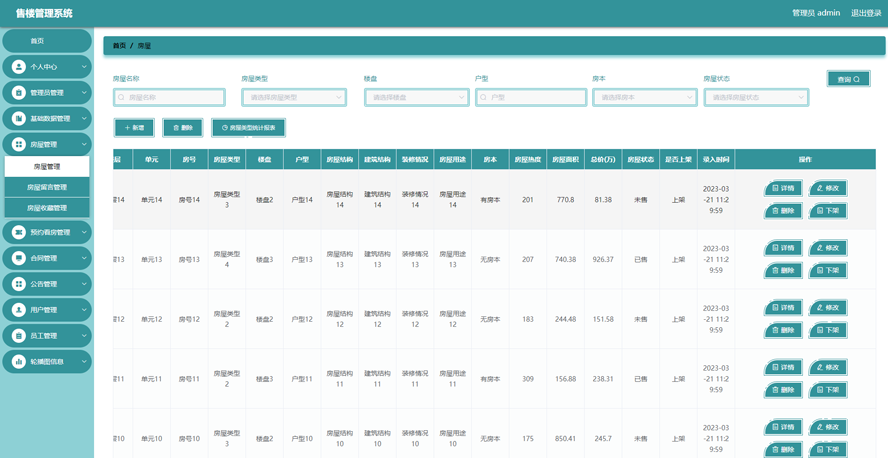Click the cell 户型12
This screenshot has width=888, height=458.
[x=302, y=319]
